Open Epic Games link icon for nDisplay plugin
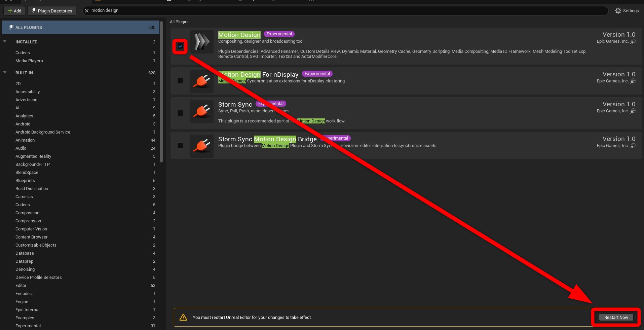This screenshot has height=330, width=644. [x=633, y=81]
